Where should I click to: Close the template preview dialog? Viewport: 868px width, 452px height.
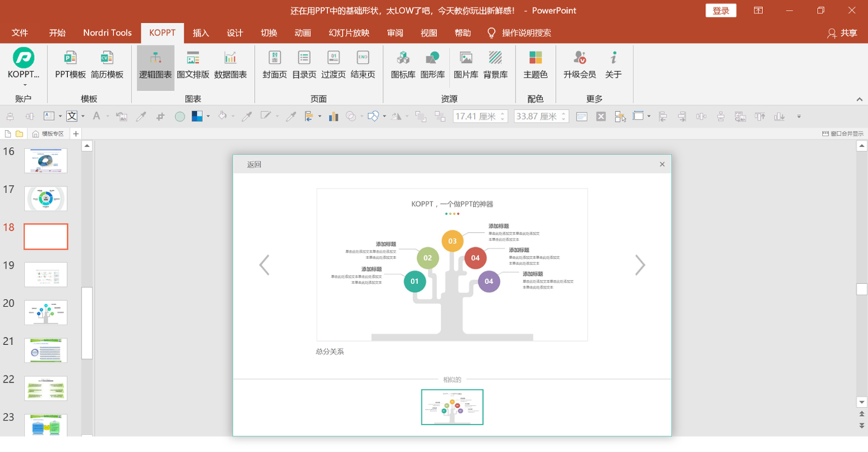point(662,164)
